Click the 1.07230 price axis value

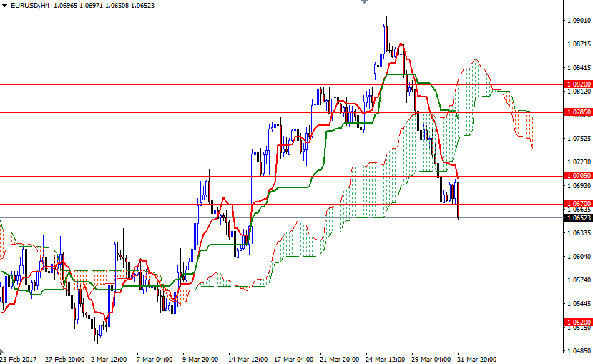[579, 162]
